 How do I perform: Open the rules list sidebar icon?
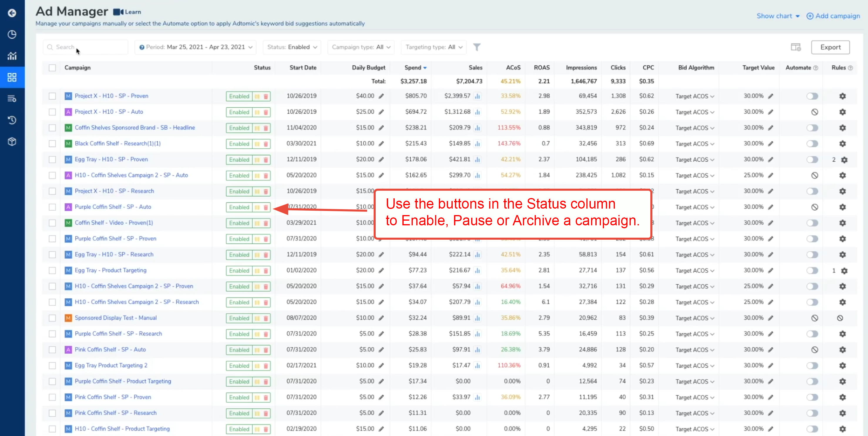(x=12, y=99)
